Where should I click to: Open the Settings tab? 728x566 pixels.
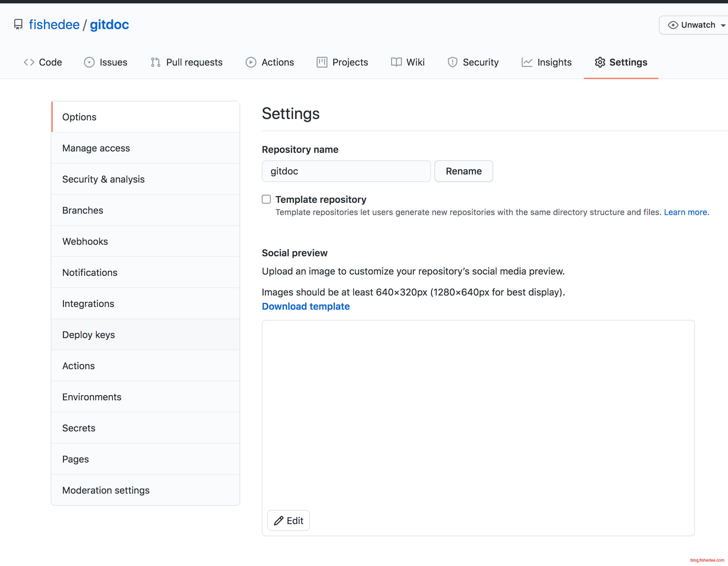point(621,62)
